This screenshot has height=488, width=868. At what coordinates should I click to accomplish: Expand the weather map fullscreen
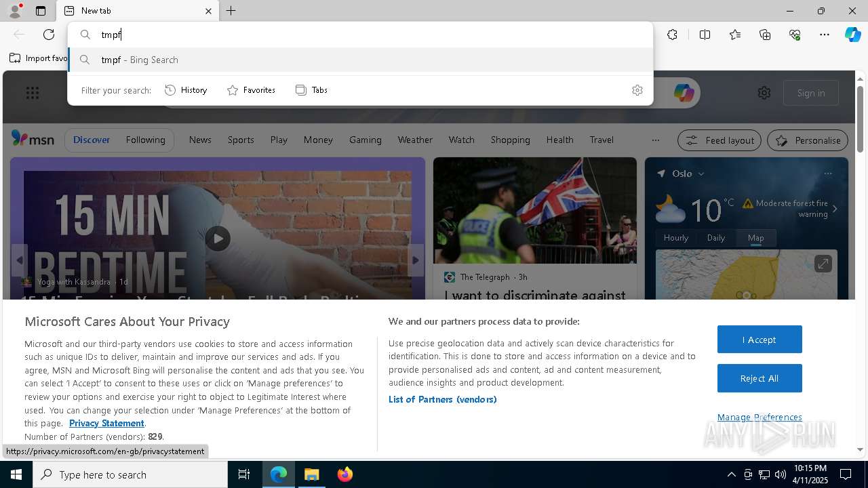click(x=823, y=263)
